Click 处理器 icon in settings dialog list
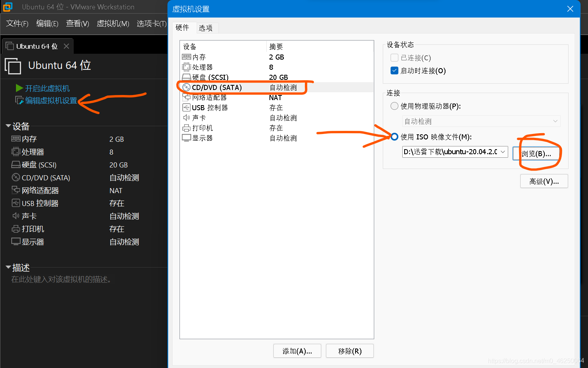Screen dimensions: 588x368 click(x=187, y=67)
